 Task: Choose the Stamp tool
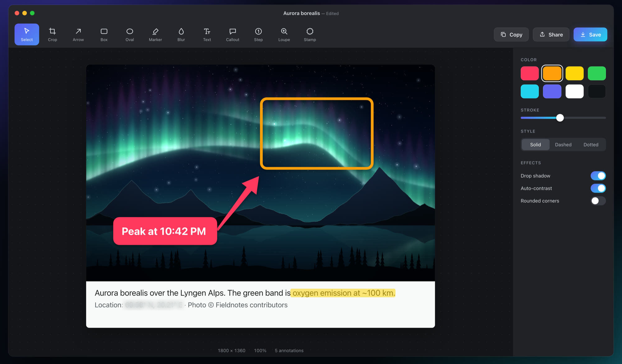[x=310, y=34]
